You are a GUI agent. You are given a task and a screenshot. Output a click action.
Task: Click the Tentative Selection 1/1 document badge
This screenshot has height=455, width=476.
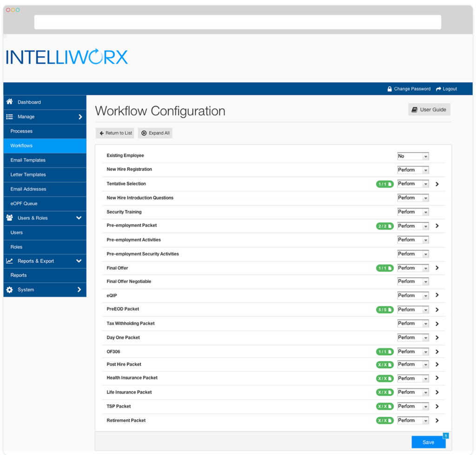[384, 184]
